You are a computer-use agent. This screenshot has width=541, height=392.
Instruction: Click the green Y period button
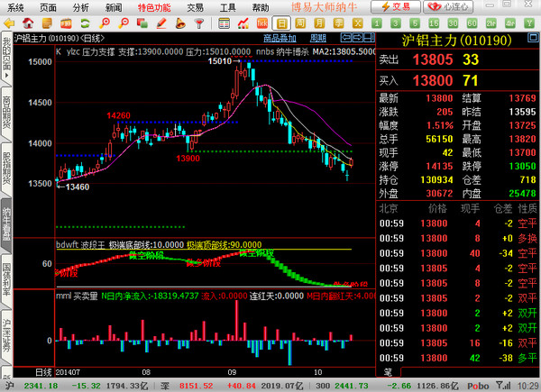[x=529, y=23]
